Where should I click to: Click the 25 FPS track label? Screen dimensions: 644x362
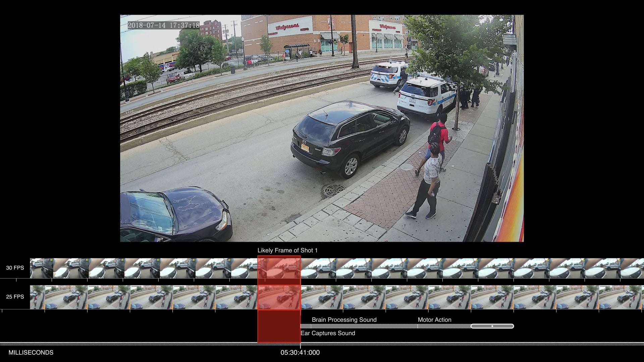tap(15, 297)
